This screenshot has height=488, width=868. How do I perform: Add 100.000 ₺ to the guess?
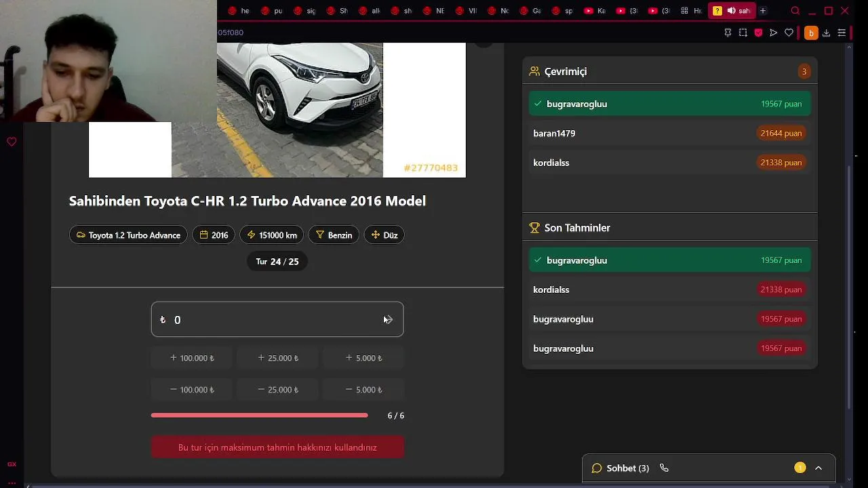pyautogui.click(x=192, y=358)
